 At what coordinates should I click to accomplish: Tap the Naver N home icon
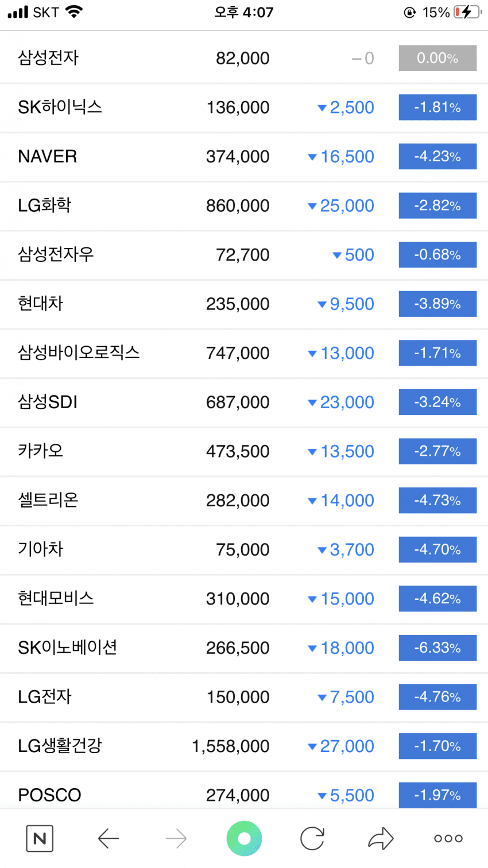coord(40,839)
